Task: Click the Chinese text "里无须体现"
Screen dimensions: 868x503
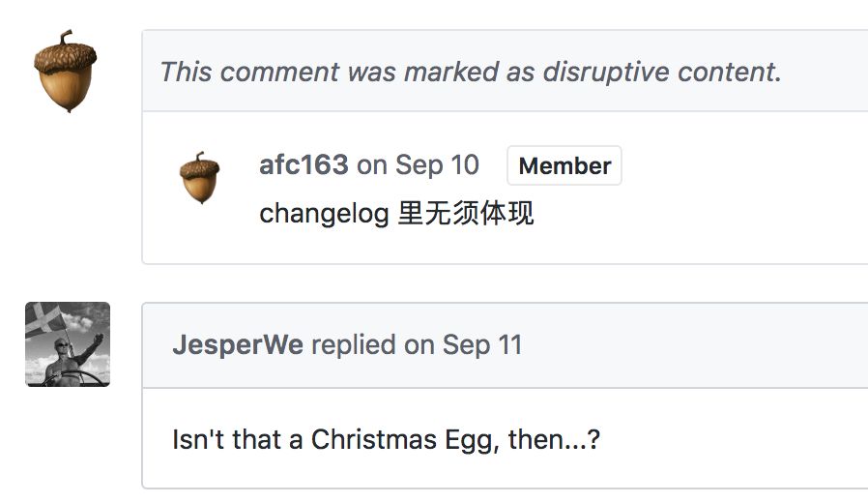Action: (466, 213)
